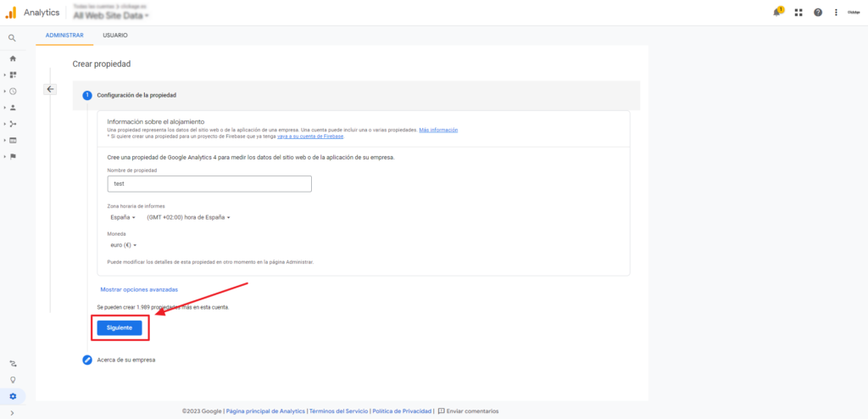Click the Siguiente button

(x=120, y=328)
